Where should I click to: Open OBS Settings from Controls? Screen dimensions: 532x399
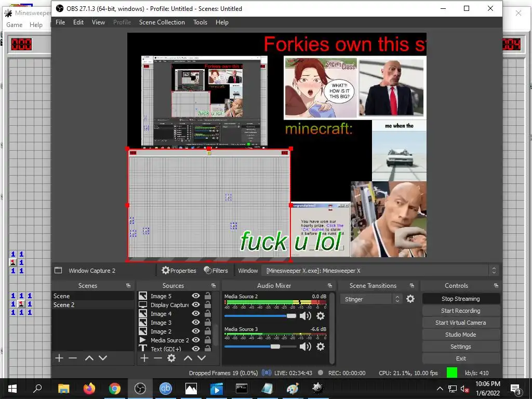pyautogui.click(x=461, y=347)
